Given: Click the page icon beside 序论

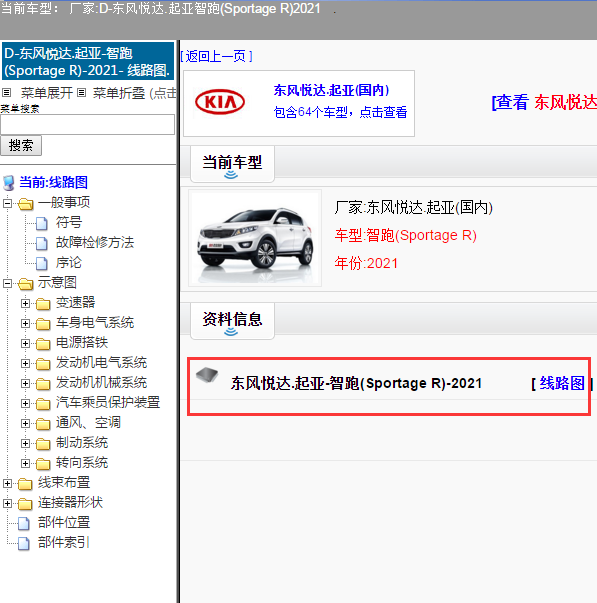Looking at the screenshot, I should 42,263.
